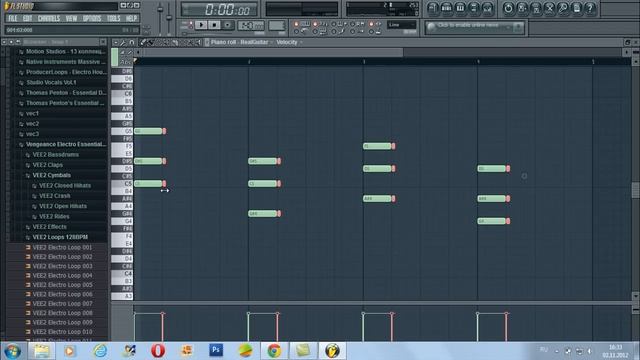This screenshot has height=360, width=640.
Task: Select the Paint brush tool in piano roll
Action: pyautogui.click(x=150, y=42)
